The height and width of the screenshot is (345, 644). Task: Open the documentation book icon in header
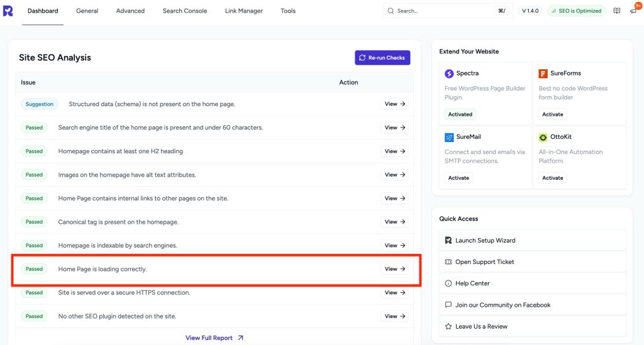point(617,11)
